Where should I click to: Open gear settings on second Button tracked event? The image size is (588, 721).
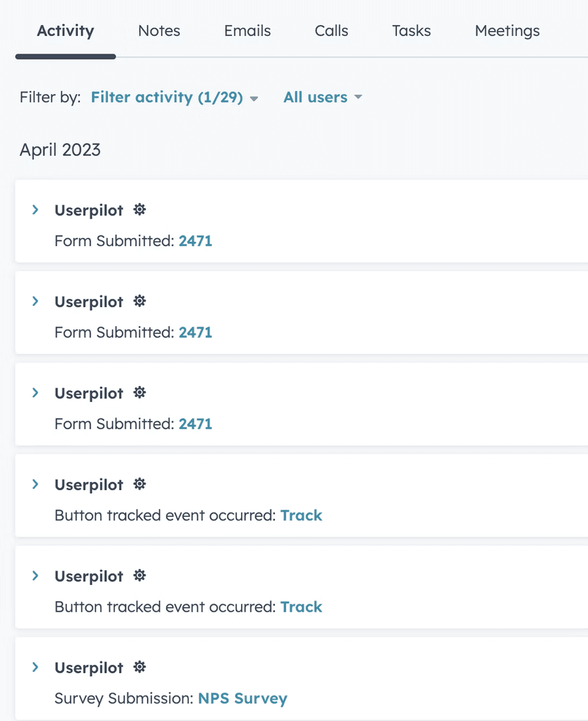point(139,575)
